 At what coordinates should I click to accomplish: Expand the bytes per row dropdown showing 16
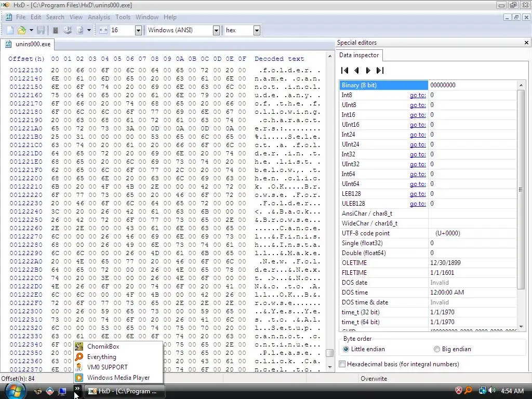[x=138, y=31]
